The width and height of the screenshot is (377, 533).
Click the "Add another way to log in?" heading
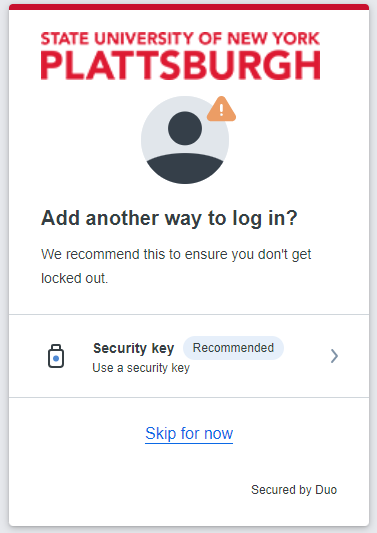point(169,218)
